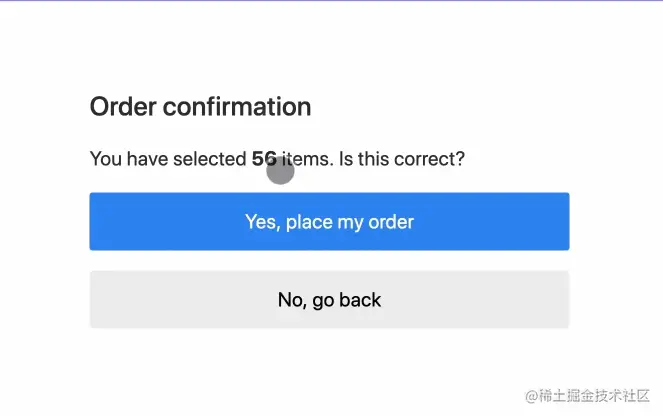Click the word 'confirmation' in the heading
Image resolution: width=663 pixels, height=416 pixels.
click(237, 106)
